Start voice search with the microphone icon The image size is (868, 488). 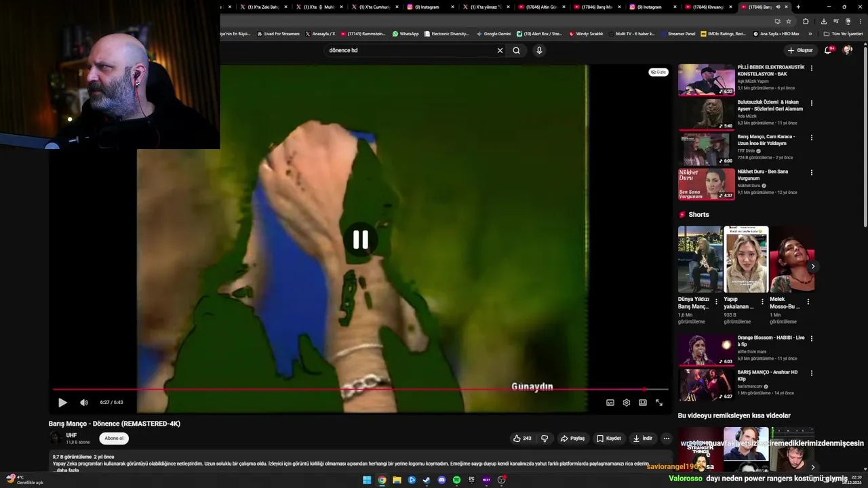pyautogui.click(x=539, y=50)
